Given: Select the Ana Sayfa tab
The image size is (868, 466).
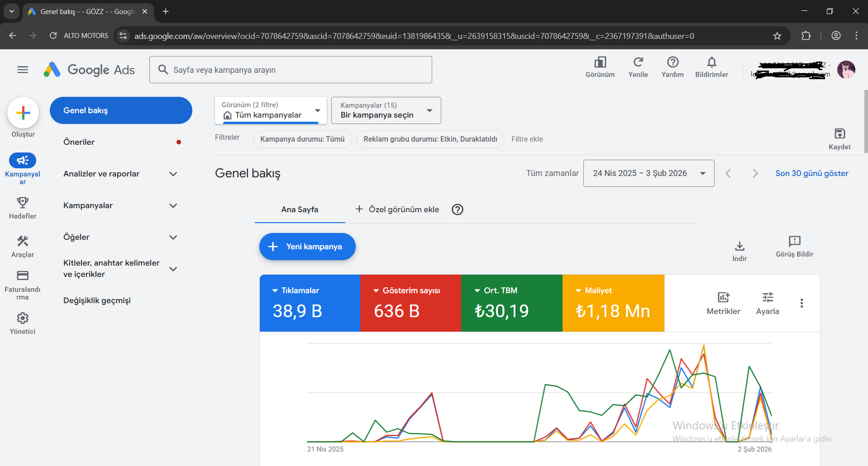Looking at the screenshot, I should (x=300, y=209).
